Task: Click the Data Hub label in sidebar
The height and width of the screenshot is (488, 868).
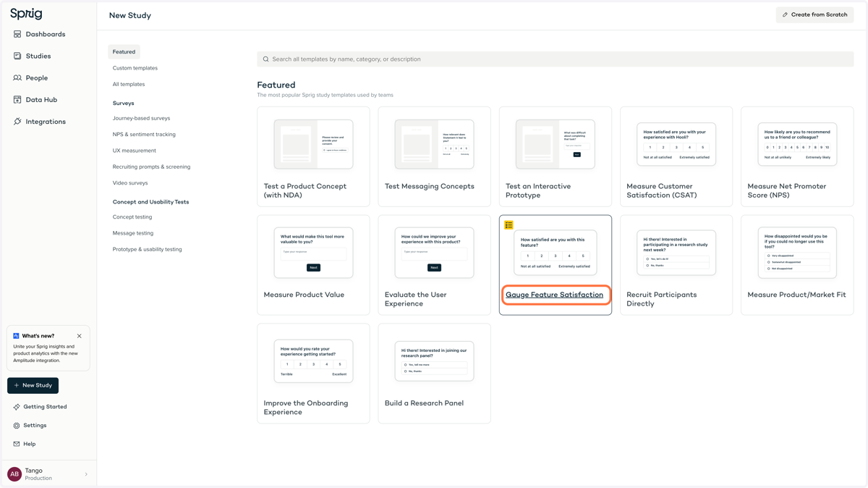Action: tap(41, 99)
